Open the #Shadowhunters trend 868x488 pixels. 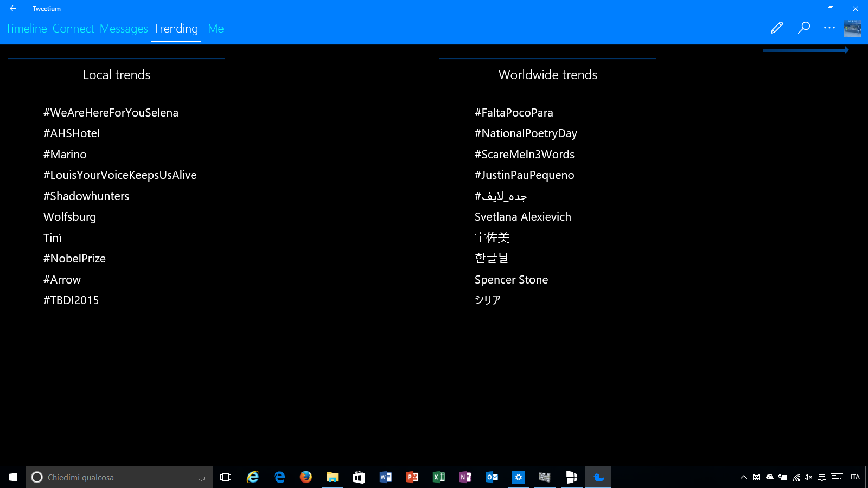[x=86, y=196]
